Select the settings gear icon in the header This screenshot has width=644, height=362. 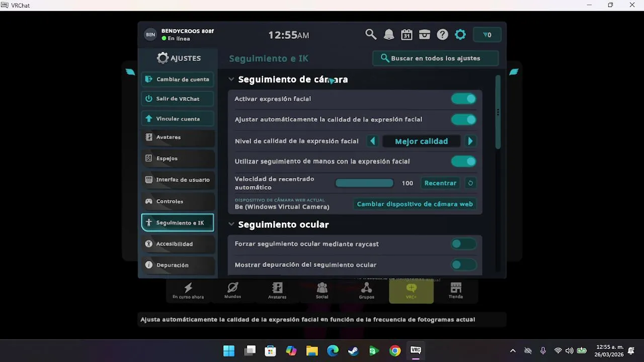coord(460,35)
